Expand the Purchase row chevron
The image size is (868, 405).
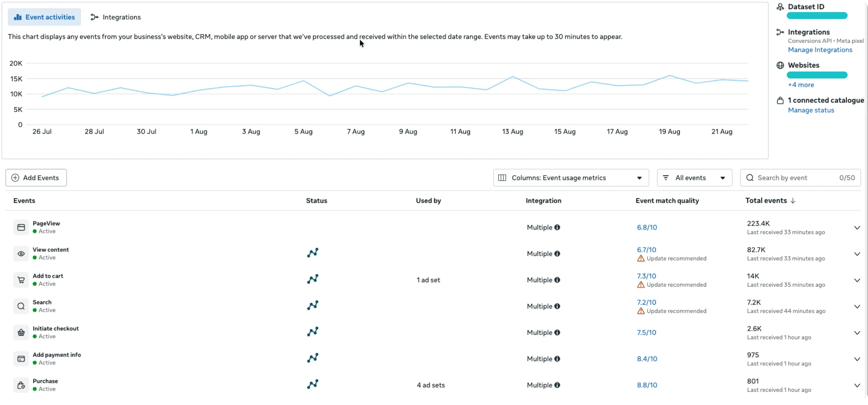coord(857,385)
